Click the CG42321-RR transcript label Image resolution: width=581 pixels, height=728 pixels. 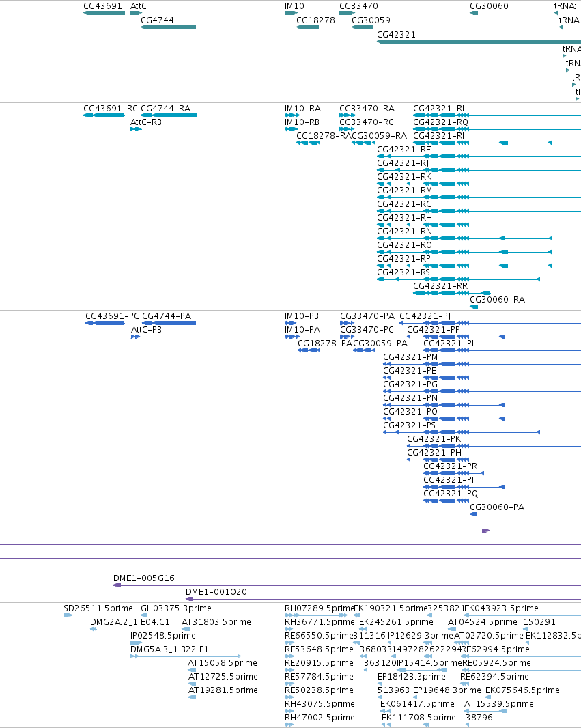[x=440, y=286]
